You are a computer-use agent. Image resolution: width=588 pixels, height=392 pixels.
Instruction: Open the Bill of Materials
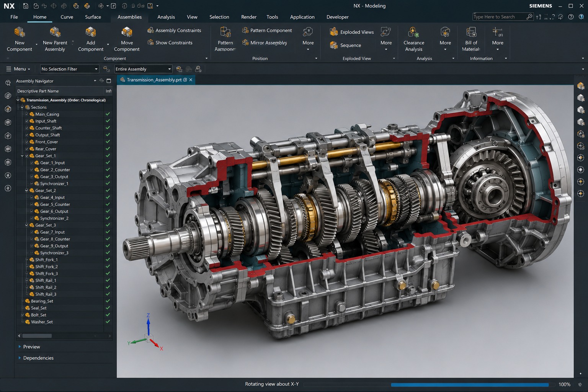[x=471, y=39]
